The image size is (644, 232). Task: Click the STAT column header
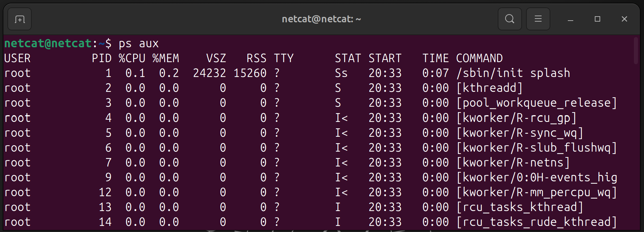click(x=347, y=58)
